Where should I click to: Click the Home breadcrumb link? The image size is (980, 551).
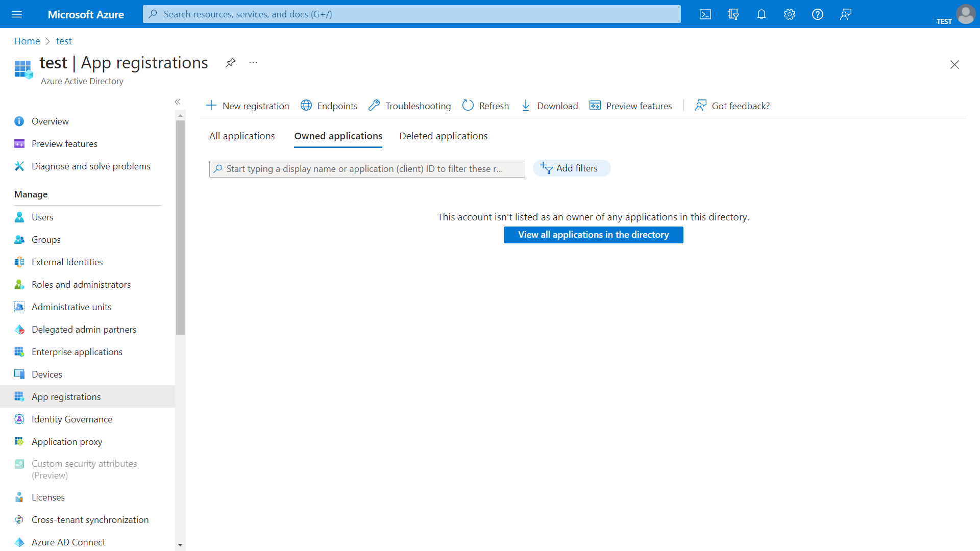click(x=27, y=41)
